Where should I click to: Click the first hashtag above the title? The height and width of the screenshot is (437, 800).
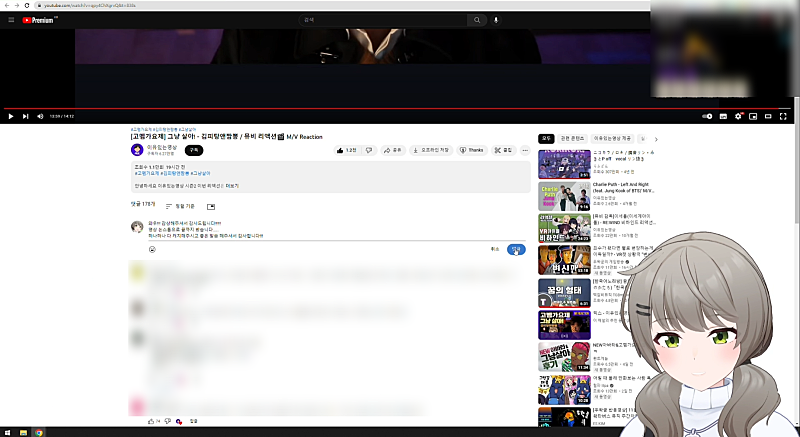[141, 130]
